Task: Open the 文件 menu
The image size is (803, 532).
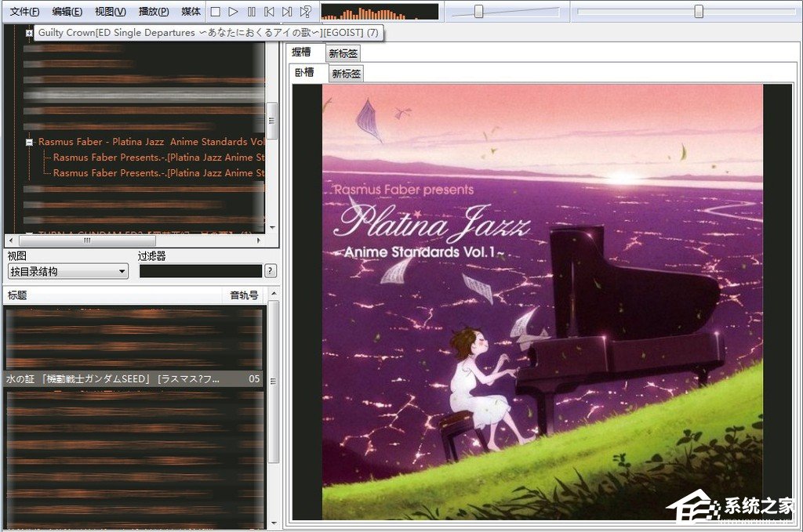Action: pyautogui.click(x=23, y=11)
